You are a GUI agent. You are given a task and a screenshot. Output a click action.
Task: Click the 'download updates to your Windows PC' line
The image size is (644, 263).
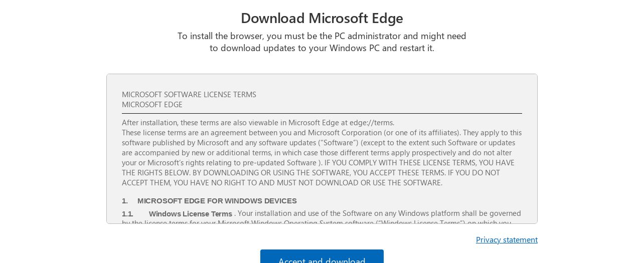pos(322,48)
